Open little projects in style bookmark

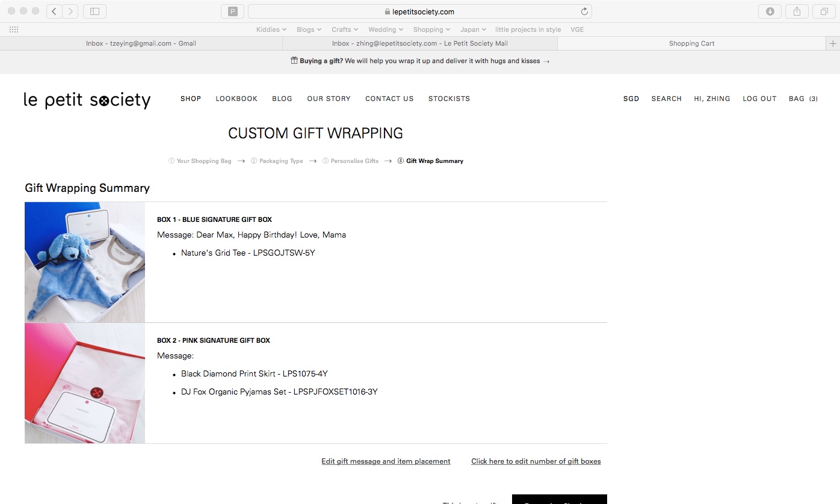pyautogui.click(x=528, y=29)
